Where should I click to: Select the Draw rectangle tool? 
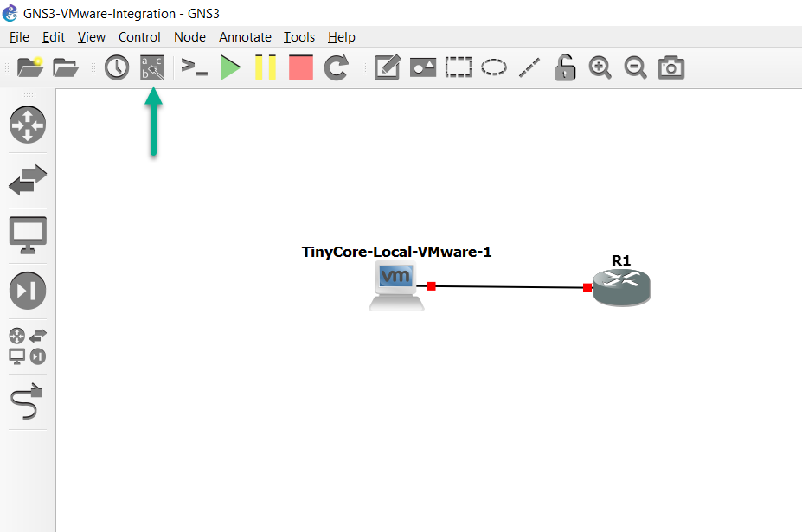(459, 67)
